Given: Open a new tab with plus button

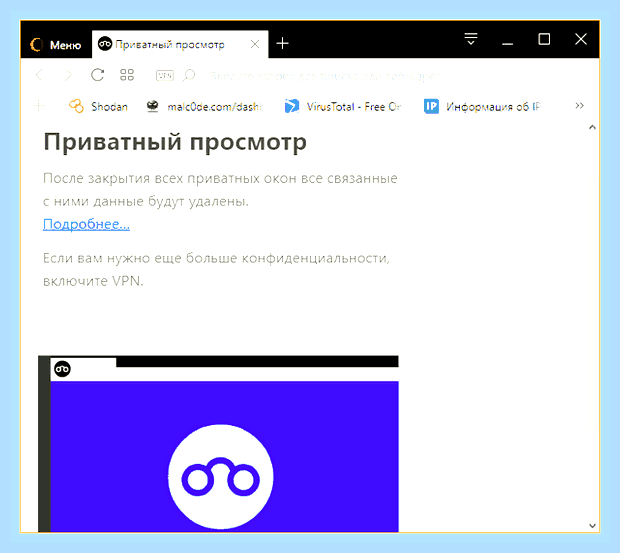Looking at the screenshot, I should (282, 43).
